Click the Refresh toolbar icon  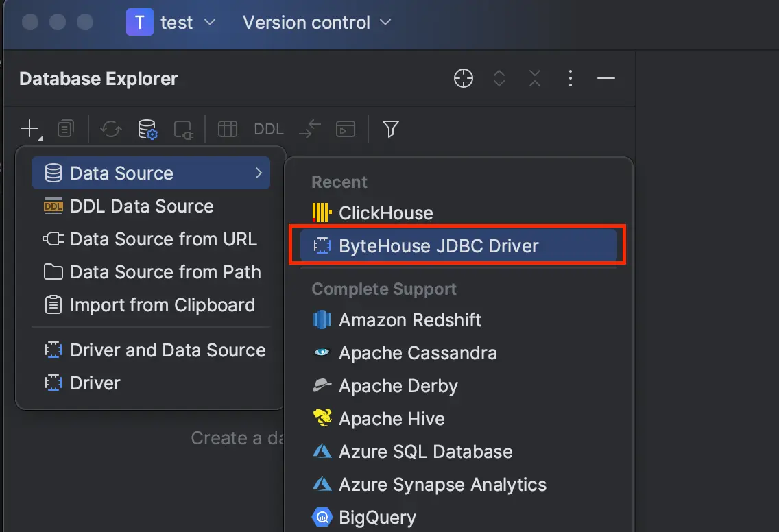111,129
